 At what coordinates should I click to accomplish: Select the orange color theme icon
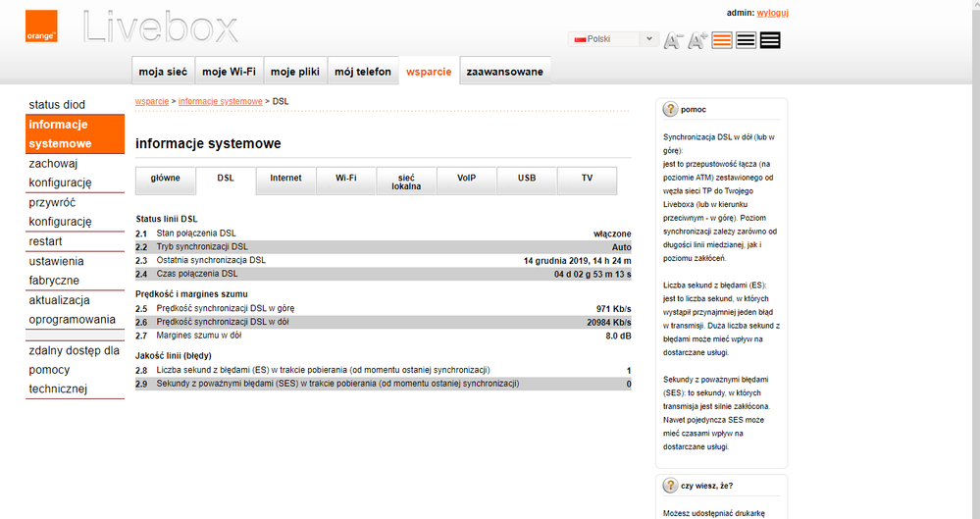pyautogui.click(x=722, y=40)
